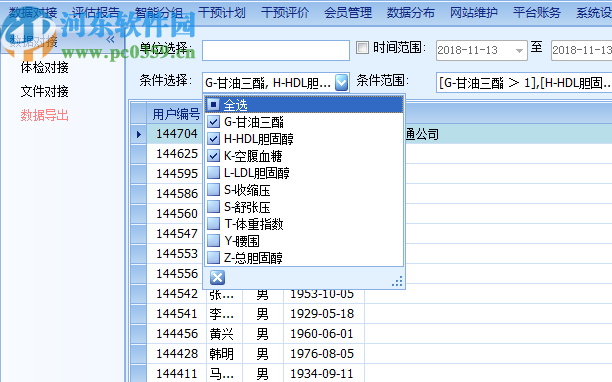The width and height of the screenshot is (612, 382).
Task: Select user row 144560
Action: [x=177, y=214]
